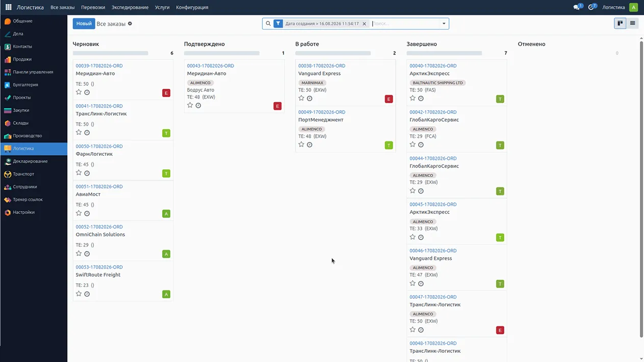This screenshot has width=644, height=362.
Task: Click the Новый button
Action: click(84, 23)
